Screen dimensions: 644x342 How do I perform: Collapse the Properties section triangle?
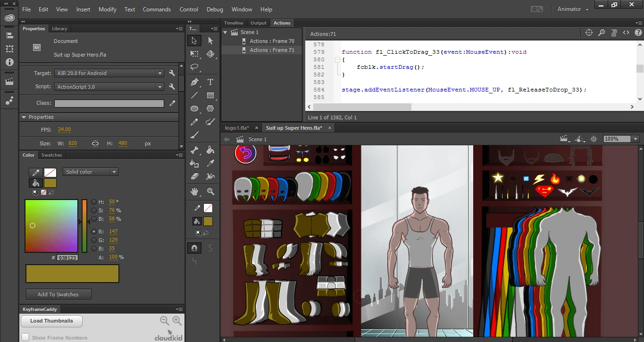click(24, 117)
